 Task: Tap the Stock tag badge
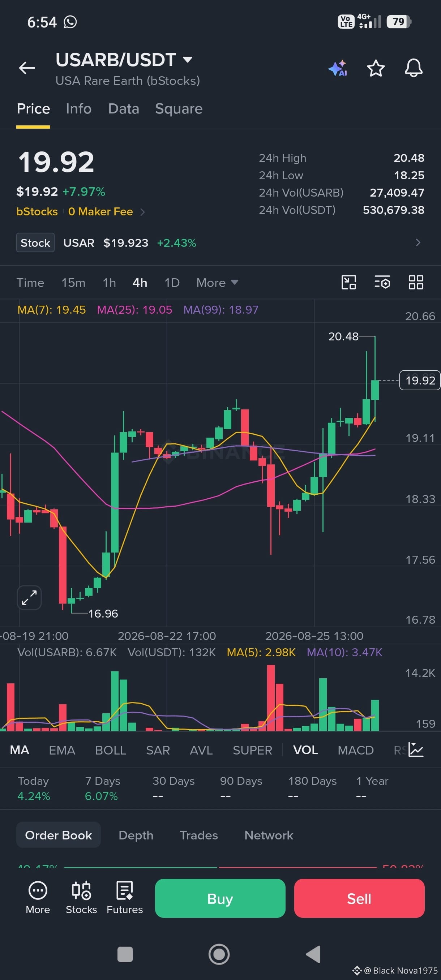tap(35, 242)
